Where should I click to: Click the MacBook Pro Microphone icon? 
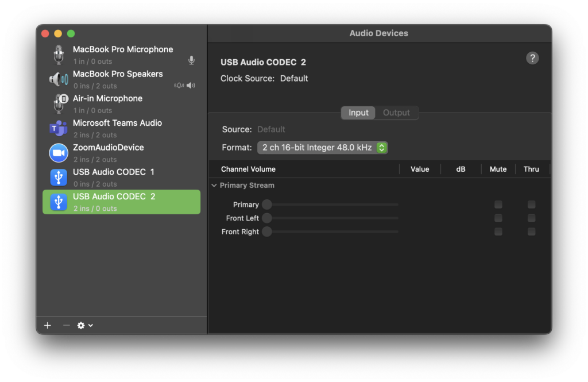[x=59, y=55]
